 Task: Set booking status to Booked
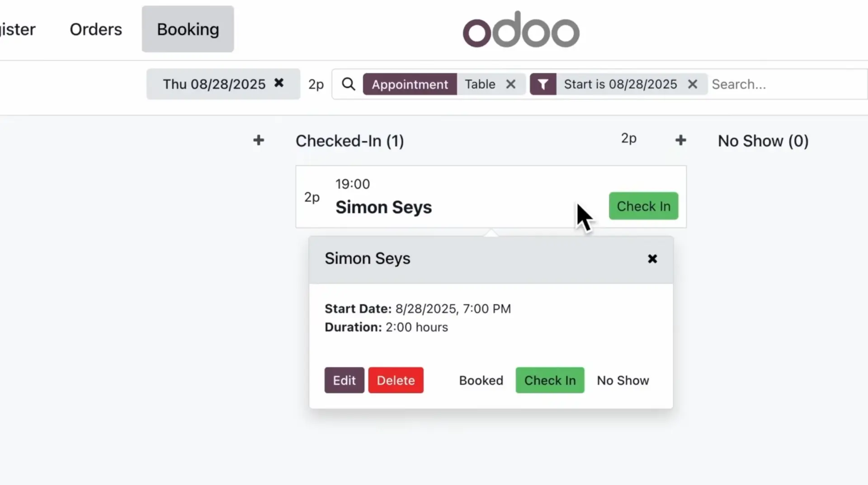pyautogui.click(x=481, y=380)
